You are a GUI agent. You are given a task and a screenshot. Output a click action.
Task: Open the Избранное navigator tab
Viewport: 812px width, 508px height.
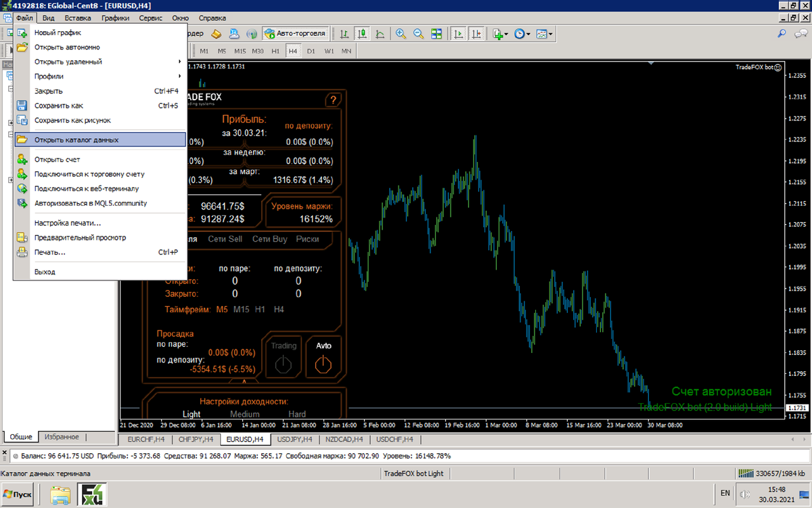(x=62, y=437)
